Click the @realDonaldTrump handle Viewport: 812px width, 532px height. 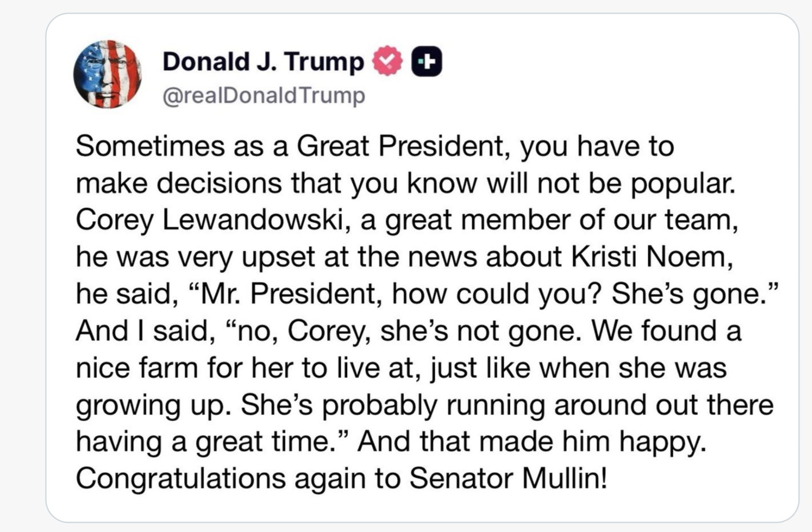click(264, 95)
